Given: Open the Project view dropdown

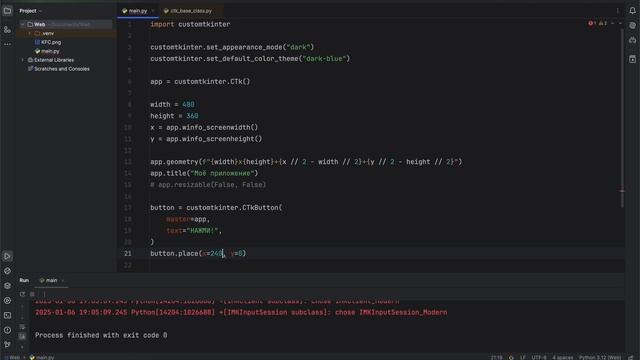Looking at the screenshot, I should pyautogui.click(x=31, y=11).
